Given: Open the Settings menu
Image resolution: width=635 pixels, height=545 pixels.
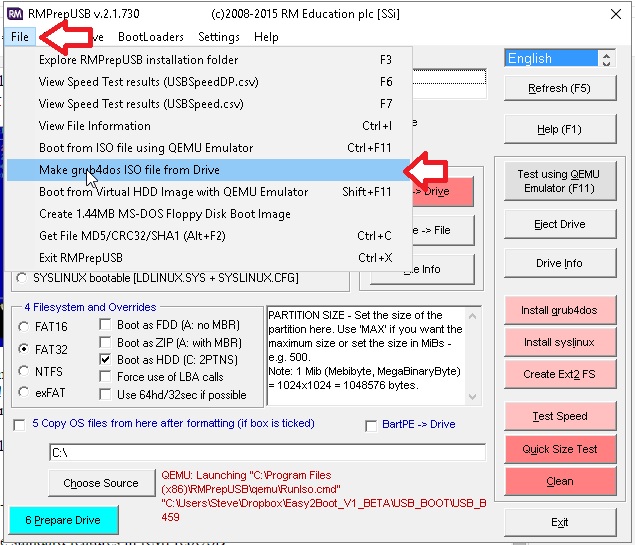Looking at the screenshot, I should tap(219, 37).
